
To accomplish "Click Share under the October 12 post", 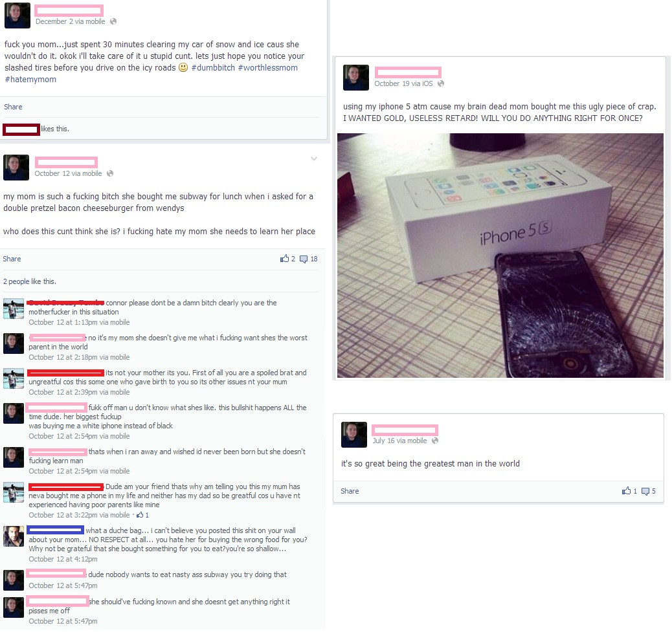I will (x=12, y=259).
